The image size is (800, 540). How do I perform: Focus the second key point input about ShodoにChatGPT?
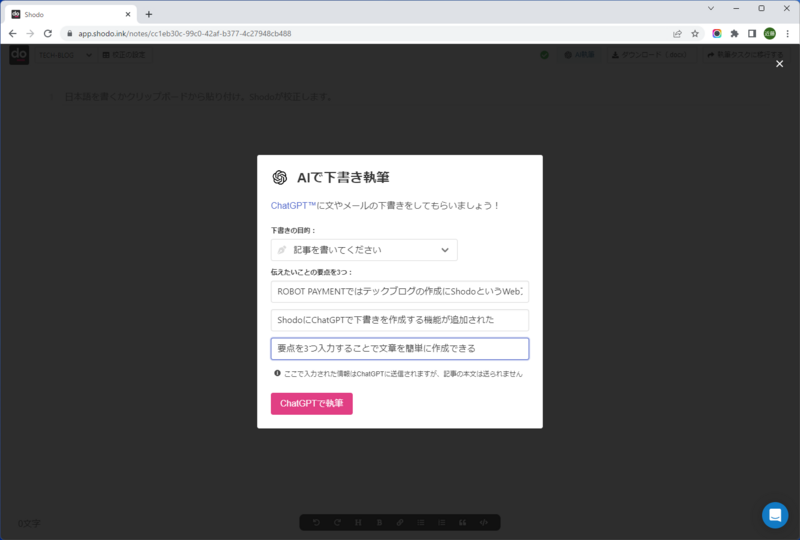[399, 320]
